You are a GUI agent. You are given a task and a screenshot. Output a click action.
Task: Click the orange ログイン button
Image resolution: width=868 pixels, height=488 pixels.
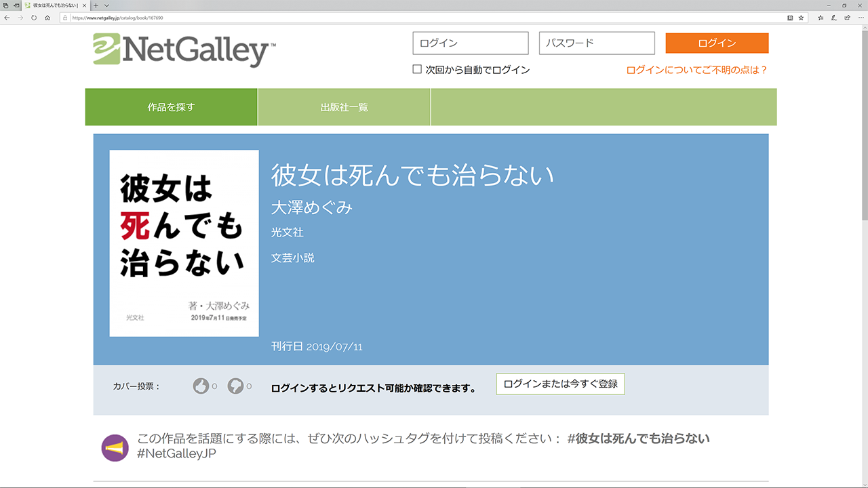717,43
